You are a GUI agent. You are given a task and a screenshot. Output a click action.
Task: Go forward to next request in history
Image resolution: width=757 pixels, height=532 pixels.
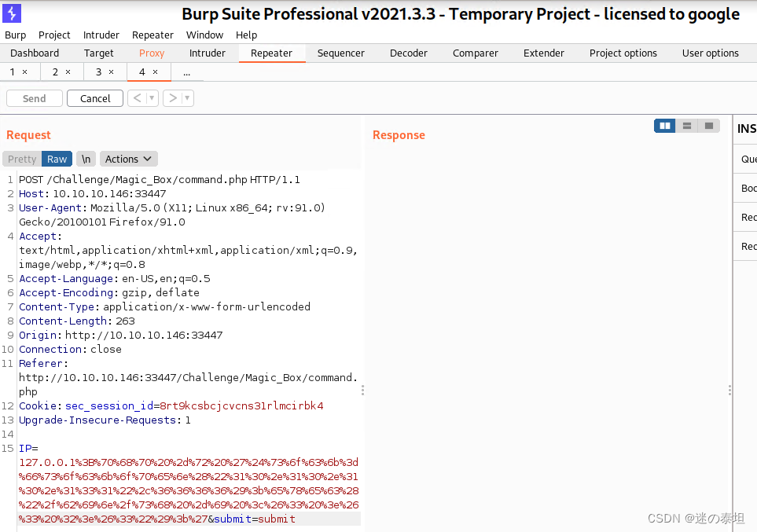pos(173,98)
